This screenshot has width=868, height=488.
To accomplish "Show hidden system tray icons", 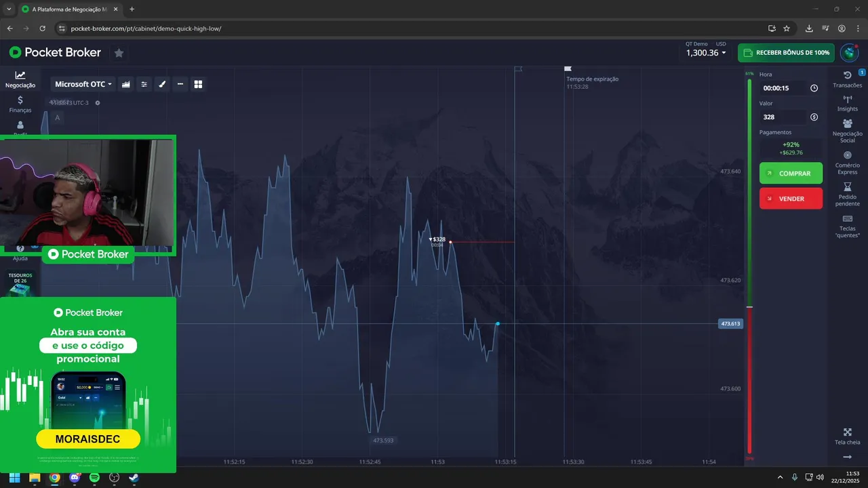I will pos(780,477).
